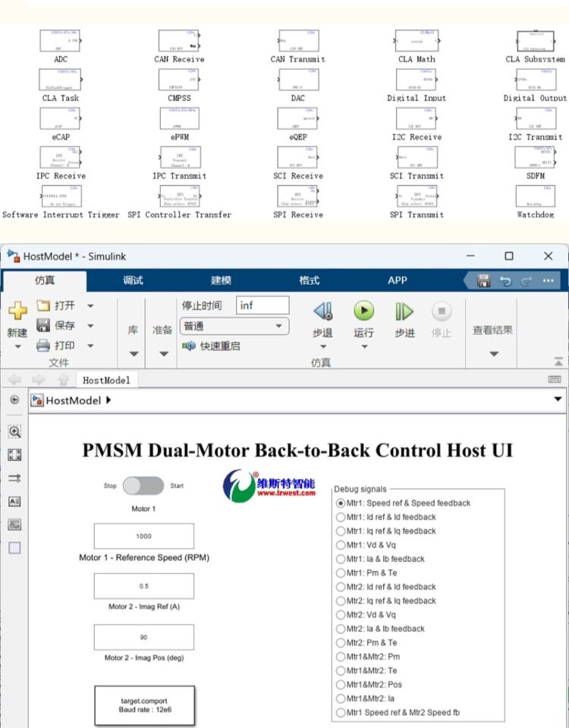Select the eQEP block
The image size is (569, 728).
coord(298,119)
